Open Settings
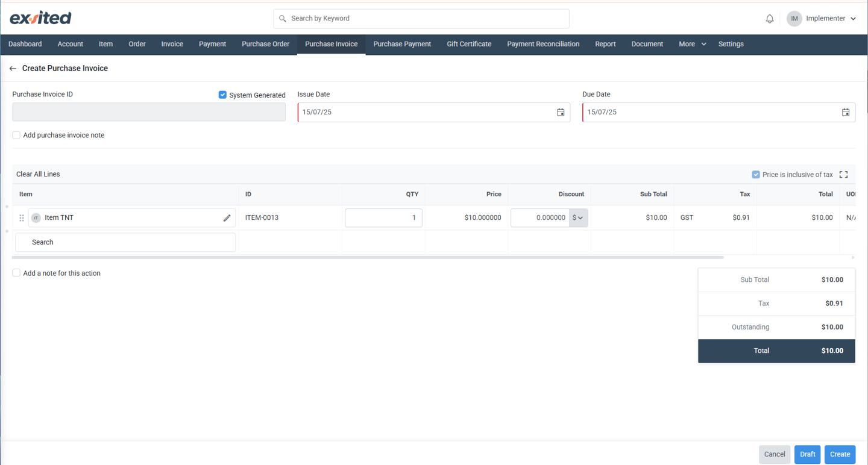The height and width of the screenshot is (465, 868). point(731,44)
